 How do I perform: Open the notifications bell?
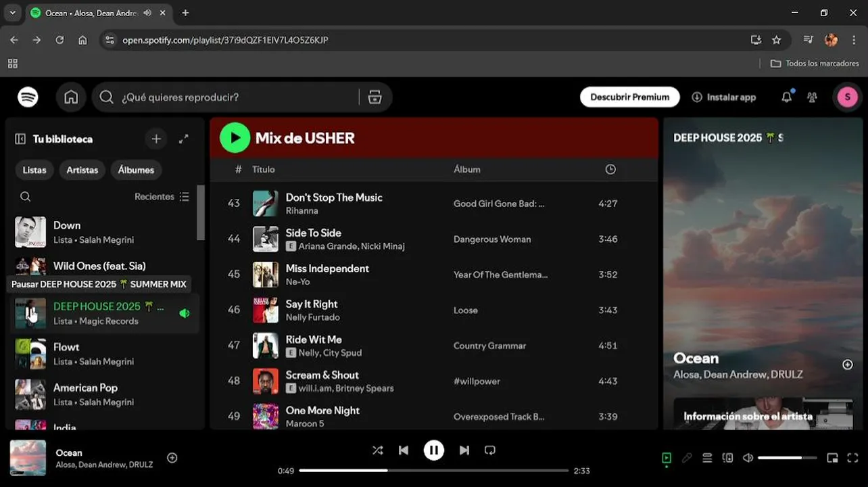786,97
